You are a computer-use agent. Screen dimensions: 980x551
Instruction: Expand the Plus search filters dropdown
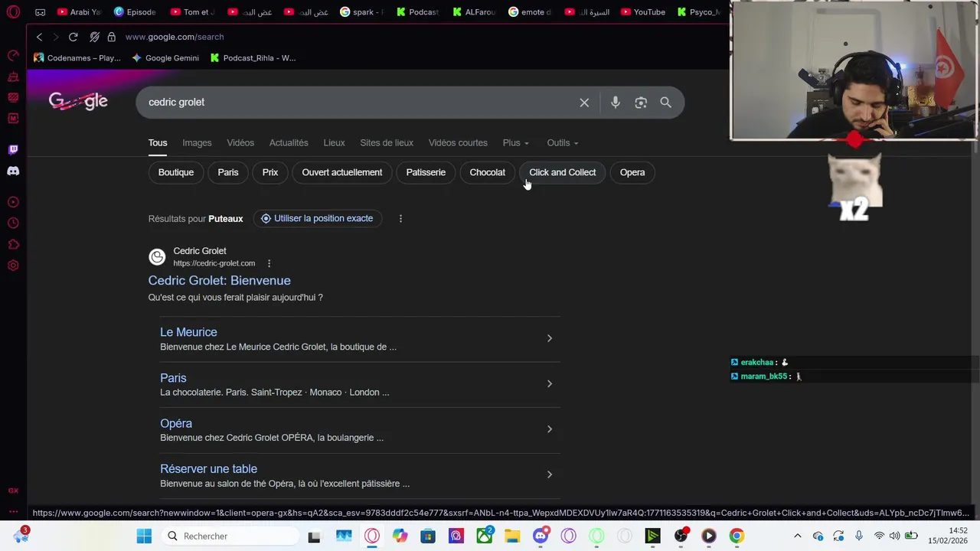[516, 143]
